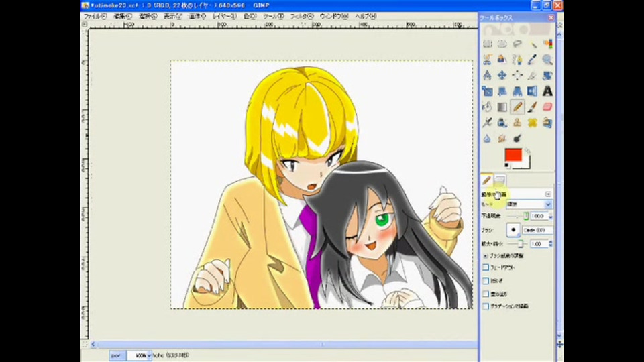Select the Perspective tool
Image resolution: width=644 pixels, height=362 pixels.
[517, 91]
